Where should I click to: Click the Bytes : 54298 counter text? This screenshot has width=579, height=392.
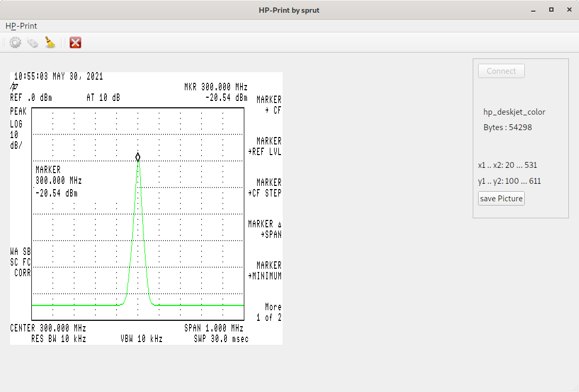coord(507,127)
